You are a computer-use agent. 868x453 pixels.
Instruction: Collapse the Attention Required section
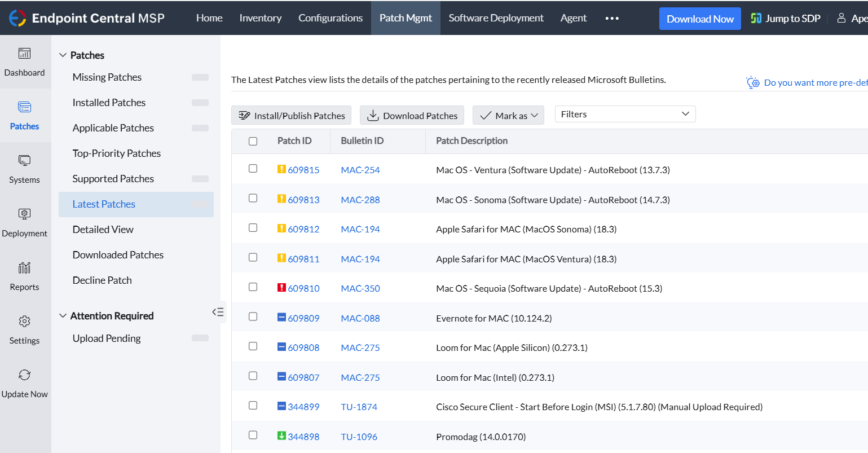click(x=63, y=316)
